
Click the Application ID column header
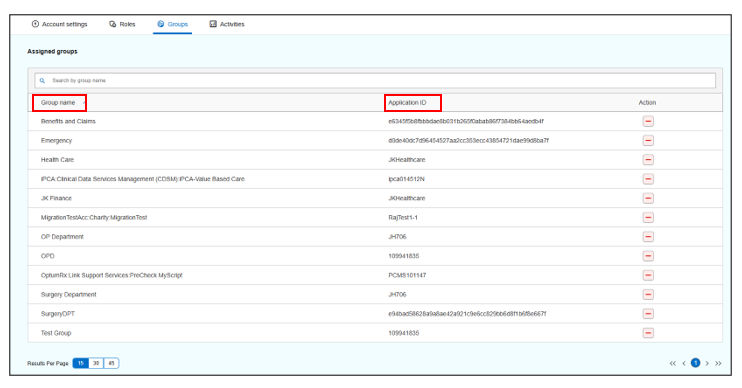click(x=407, y=103)
